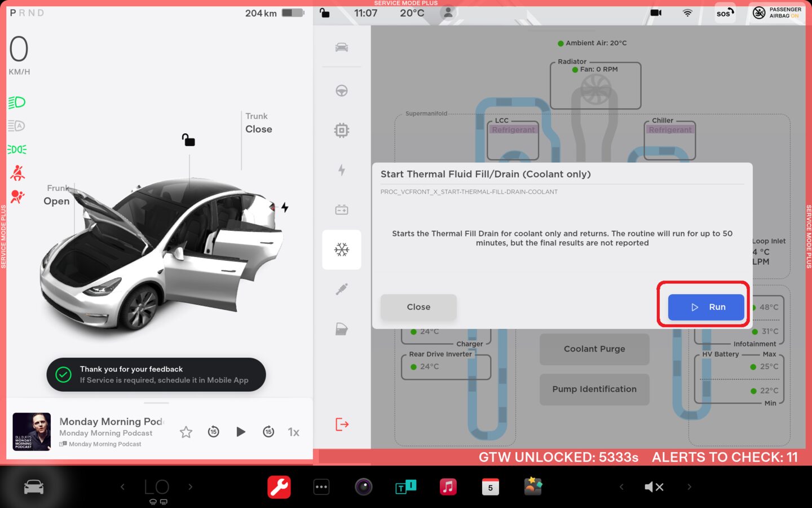Toggle the car lock icon in status bar
Screen dimensions: 812x508
[325, 12]
